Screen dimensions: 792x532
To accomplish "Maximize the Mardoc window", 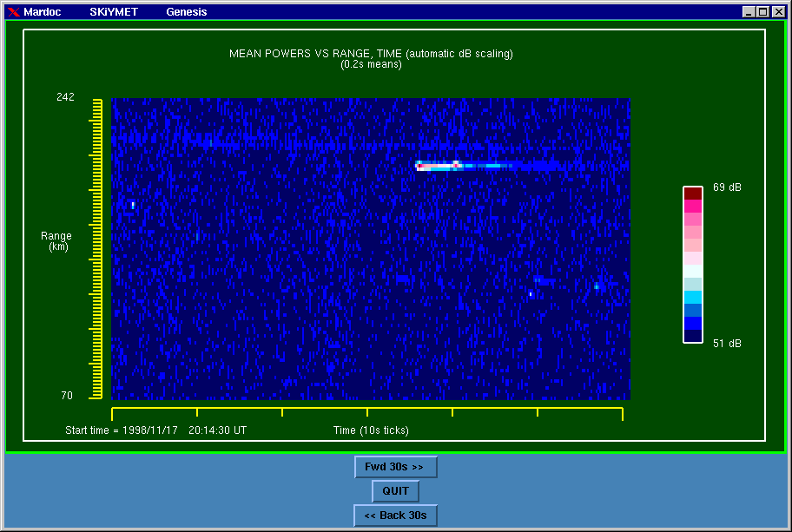I will point(762,12).
